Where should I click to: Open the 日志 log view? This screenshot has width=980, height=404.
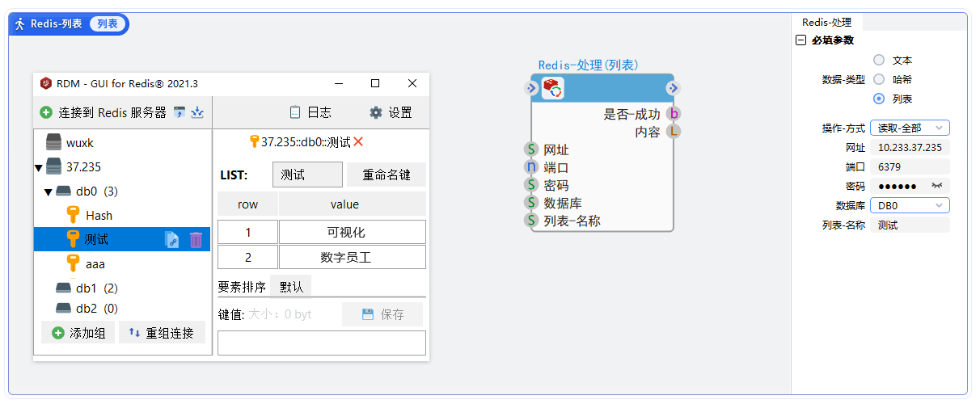click(310, 113)
